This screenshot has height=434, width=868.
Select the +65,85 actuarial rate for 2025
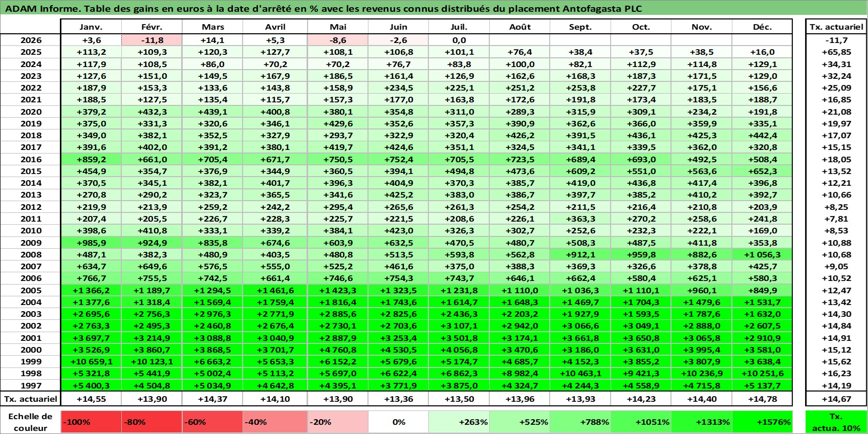pos(836,52)
